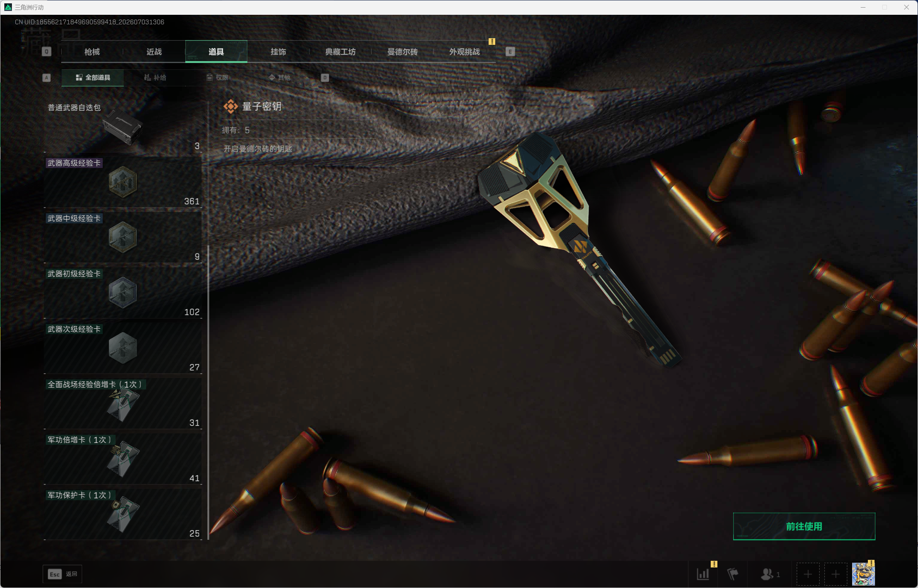The height and width of the screenshot is (588, 918).
Task: Click the Esc 返回 button
Action: coord(63,574)
